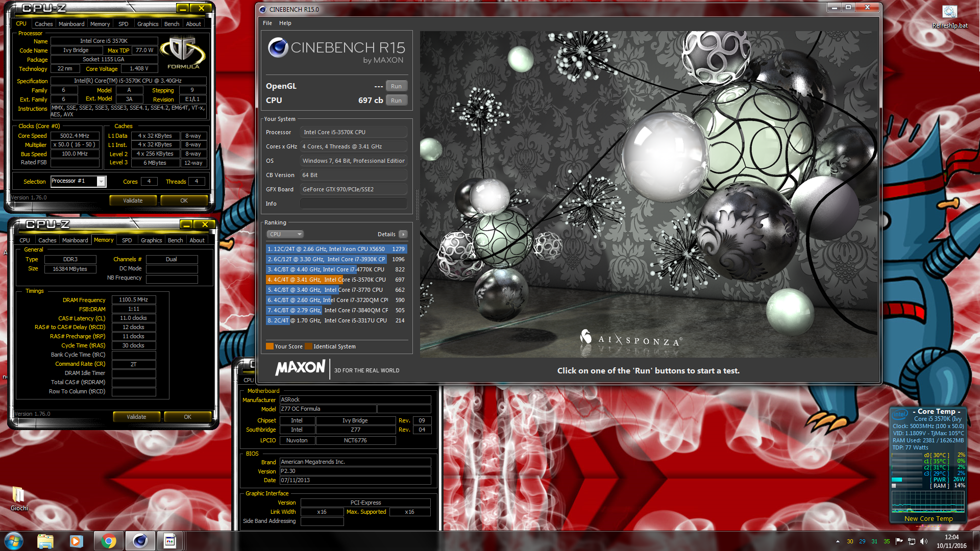Click the Identical System legend swatch
This screenshot has height=551, width=980.
click(x=308, y=346)
